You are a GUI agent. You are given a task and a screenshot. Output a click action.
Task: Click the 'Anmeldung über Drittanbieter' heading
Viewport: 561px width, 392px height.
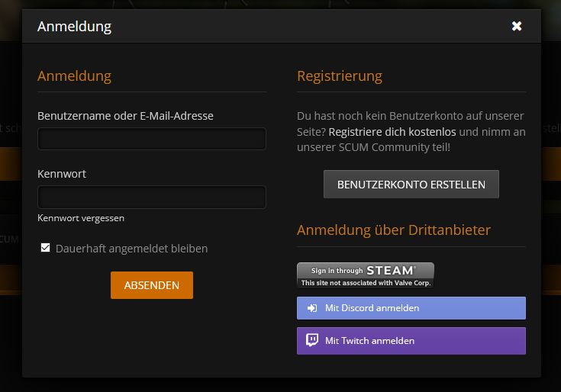coord(393,230)
